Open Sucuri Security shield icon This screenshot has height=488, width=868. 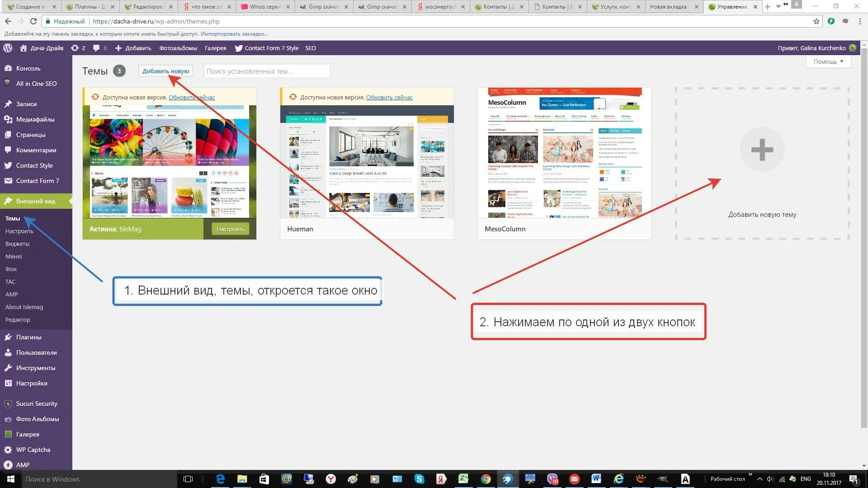(x=8, y=404)
